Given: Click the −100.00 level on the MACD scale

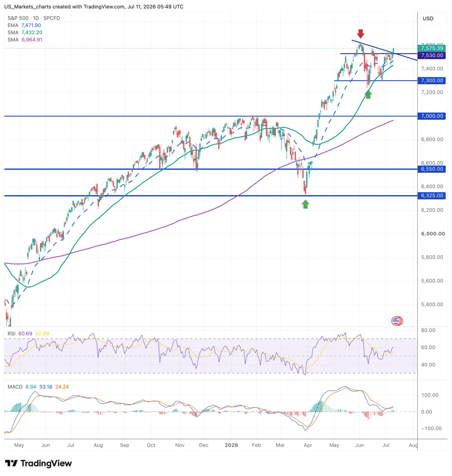Looking at the screenshot, I should (431, 428).
